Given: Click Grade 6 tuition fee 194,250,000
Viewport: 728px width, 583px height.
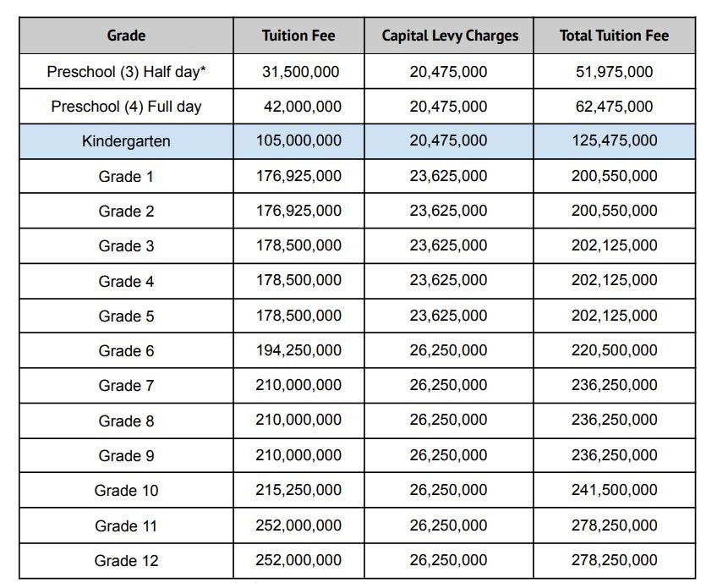Looking at the screenshot, I should point(298,349).
